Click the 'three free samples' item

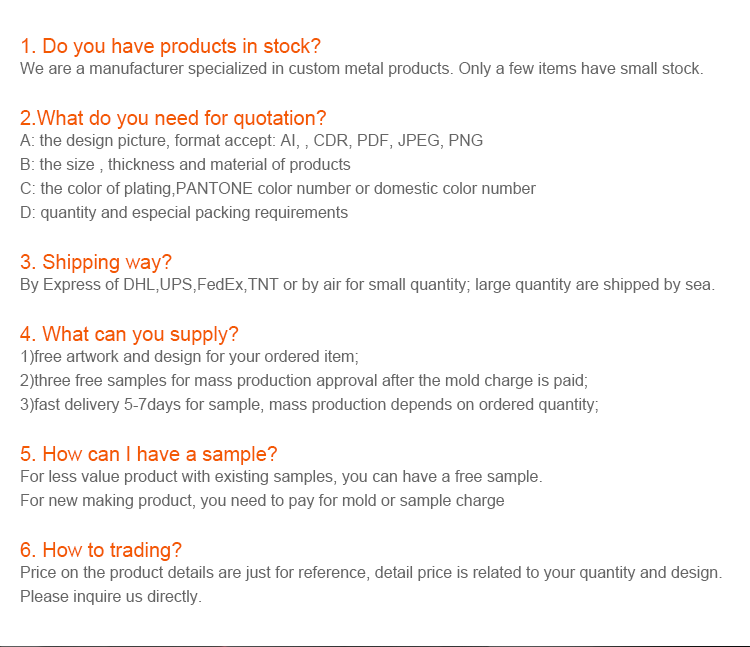[304, 381]
